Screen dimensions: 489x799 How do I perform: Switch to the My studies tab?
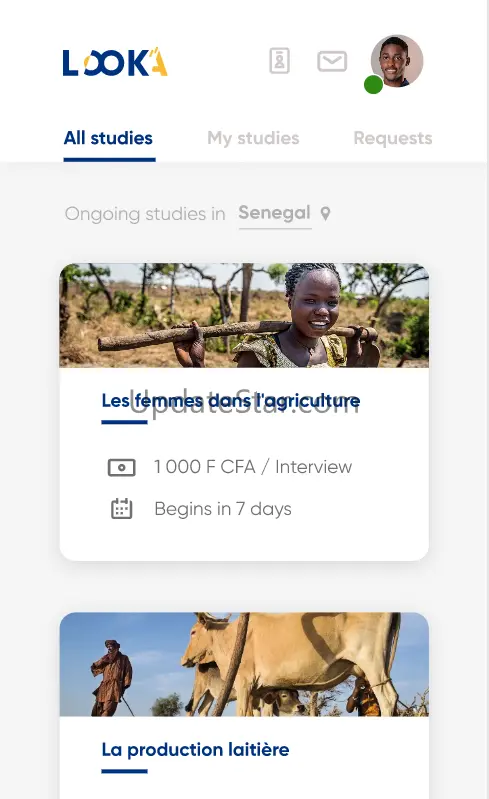coord(253,138)
